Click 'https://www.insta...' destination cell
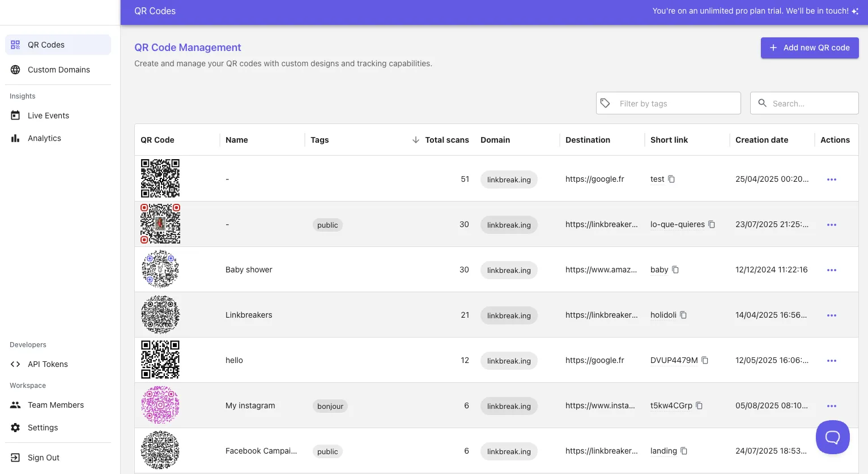The width and height of the screenshot is (868, 474). pyautogui.click(x=600, y=405)
